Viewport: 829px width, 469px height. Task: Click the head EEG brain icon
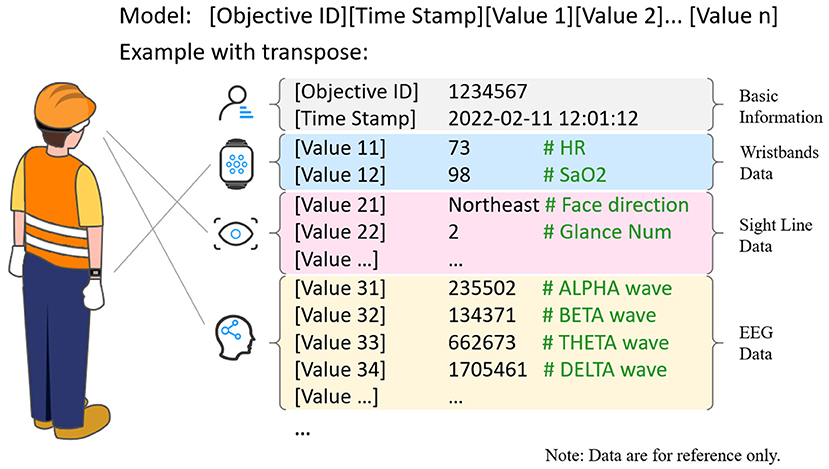[235, 338]
